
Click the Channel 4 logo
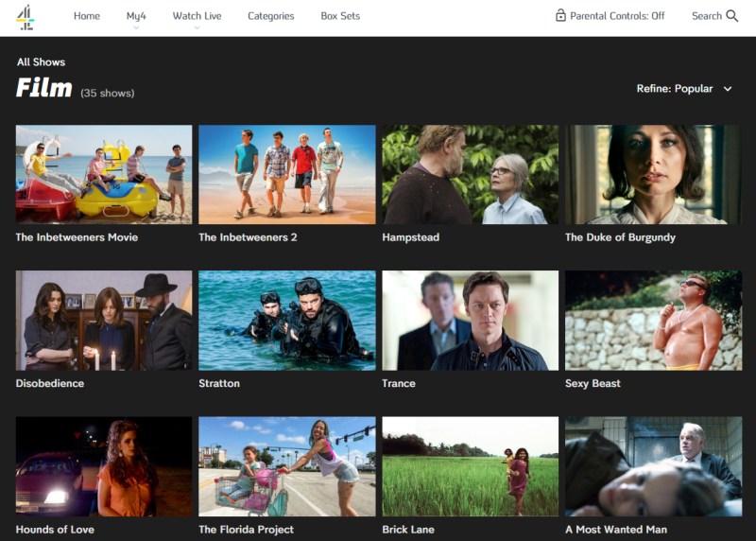tap(26, 17)
